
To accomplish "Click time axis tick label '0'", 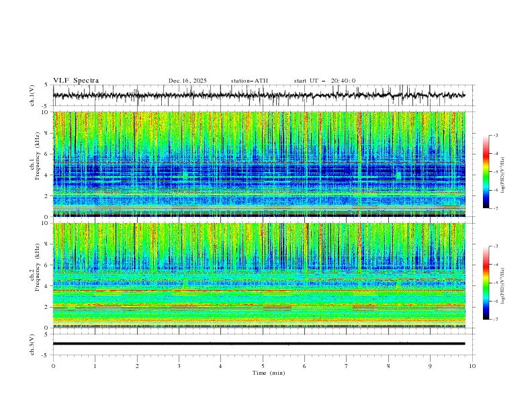I will 53,366.
